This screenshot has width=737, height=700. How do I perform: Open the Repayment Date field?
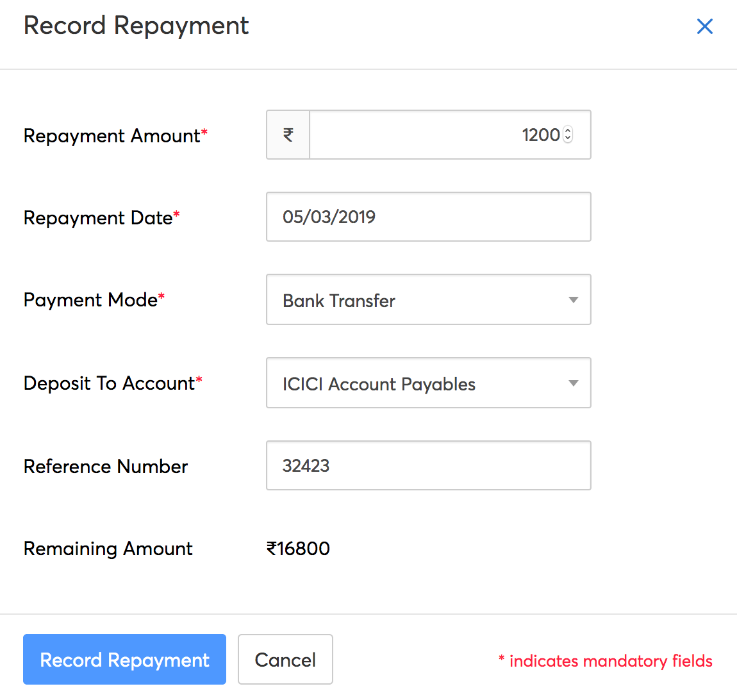click(x=428, y=217)
